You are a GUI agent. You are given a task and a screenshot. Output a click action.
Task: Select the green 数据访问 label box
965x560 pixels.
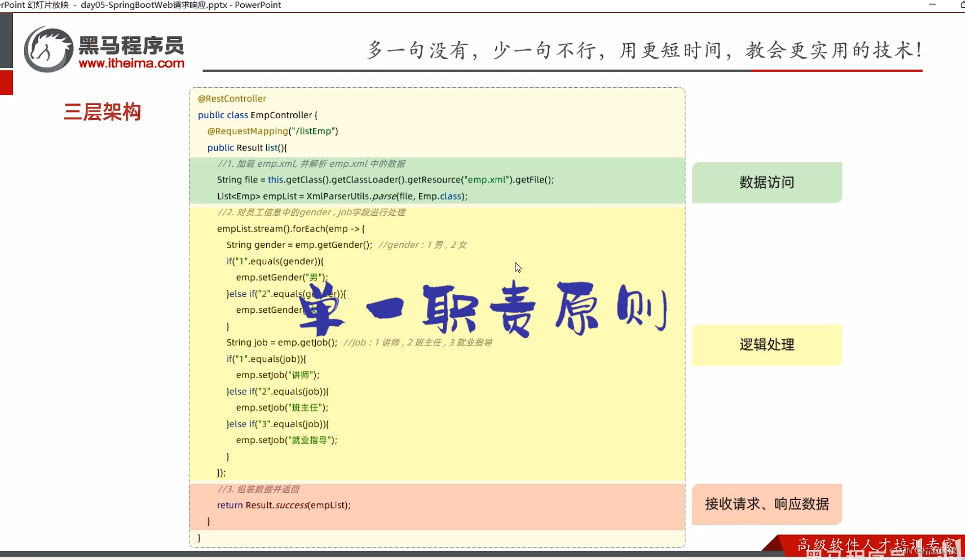[766, 182]
